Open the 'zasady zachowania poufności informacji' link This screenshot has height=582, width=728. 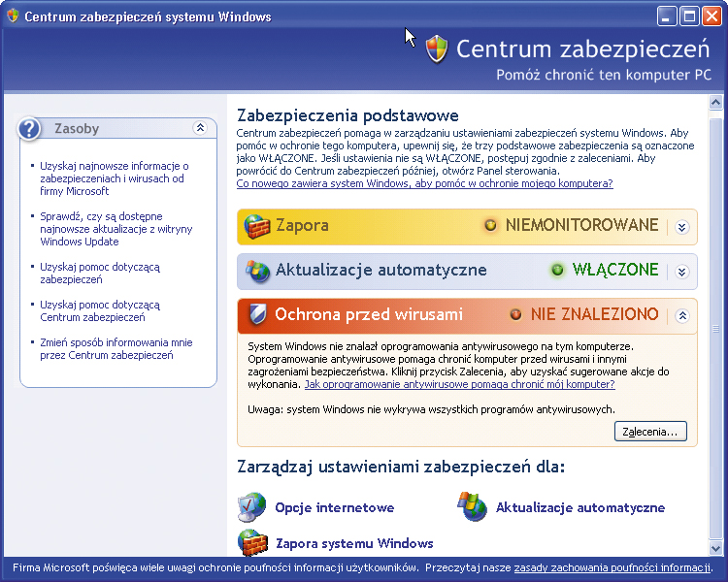(612, 567)
